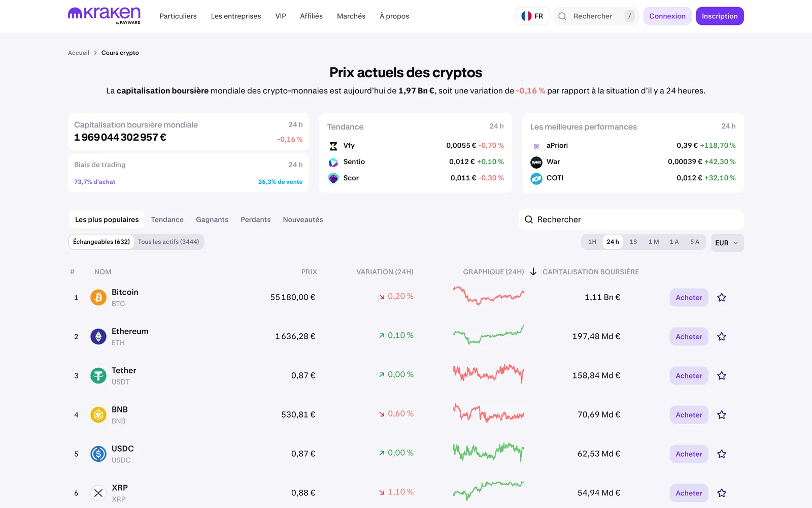Open the EUR currency dropdown
The width and height of the screenshot is (812, 508).
pyautogui.click(x=727, y=243)
